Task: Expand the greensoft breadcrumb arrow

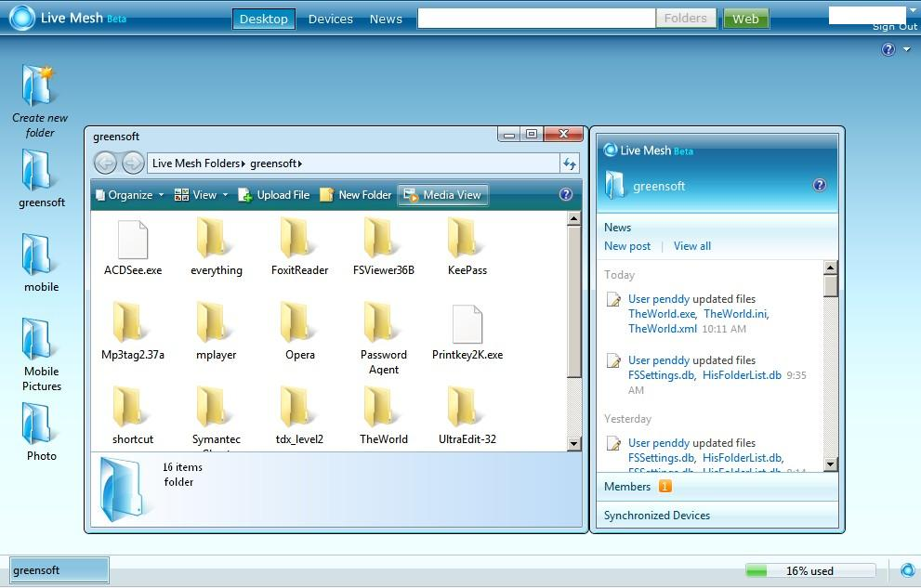Action: [x=300, y=163]
